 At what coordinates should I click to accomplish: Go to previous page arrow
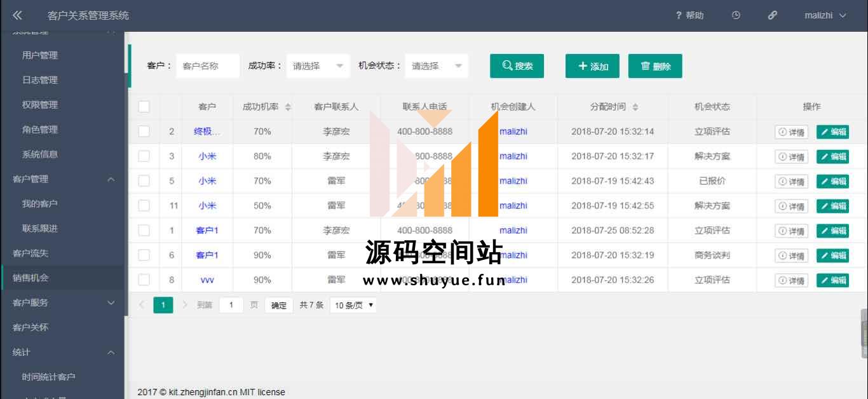click(142, 305)
